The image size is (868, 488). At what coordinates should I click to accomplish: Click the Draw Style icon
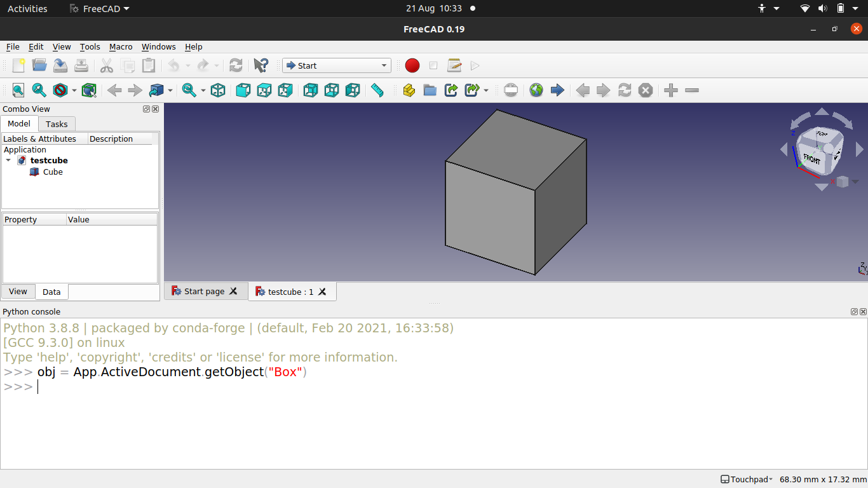60,90
